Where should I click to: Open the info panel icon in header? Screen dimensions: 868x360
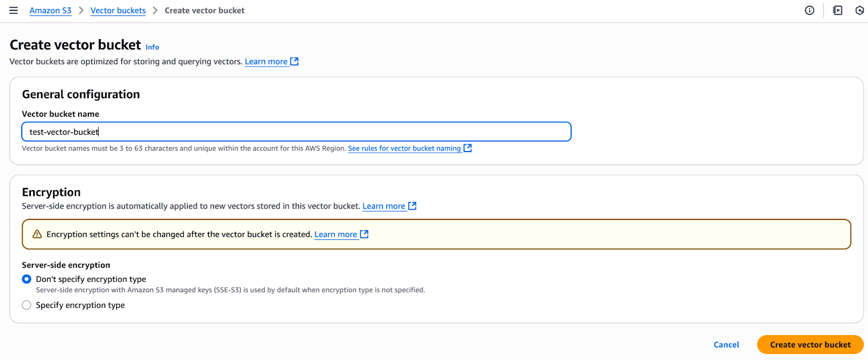(x=809, y=10)
